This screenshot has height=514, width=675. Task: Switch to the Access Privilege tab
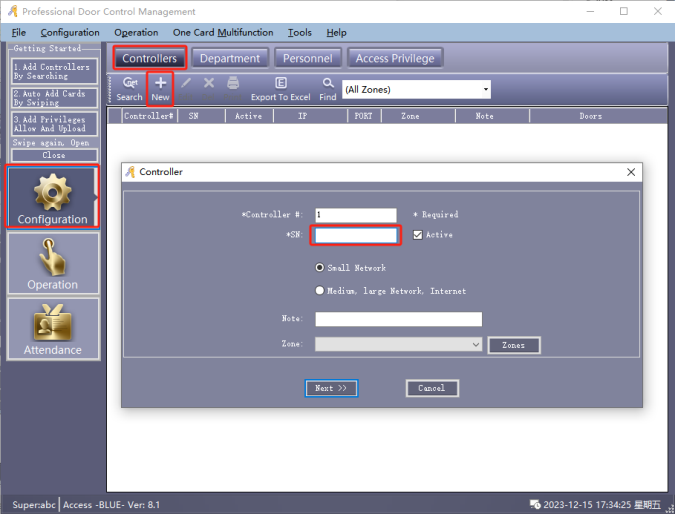click(395, 59)
